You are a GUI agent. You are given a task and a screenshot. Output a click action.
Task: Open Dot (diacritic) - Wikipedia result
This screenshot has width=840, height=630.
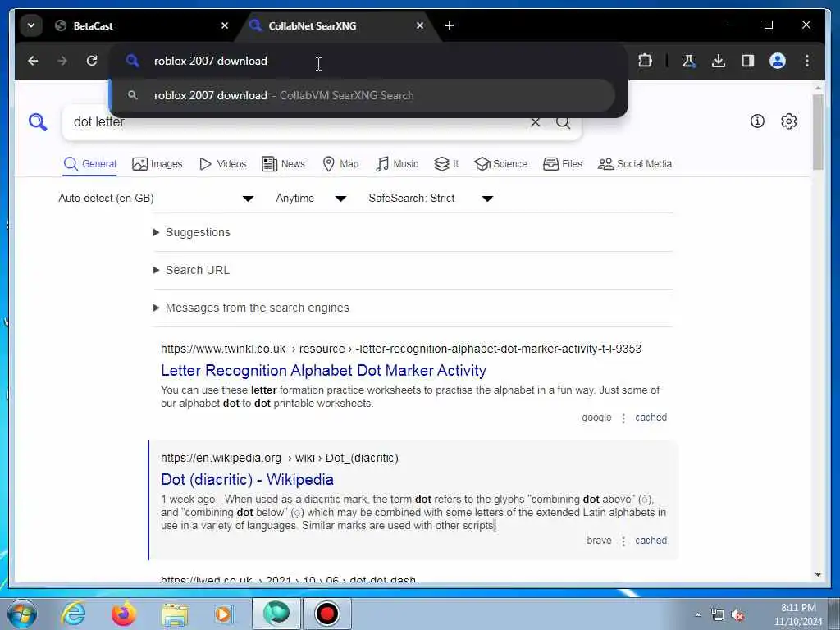247,479
